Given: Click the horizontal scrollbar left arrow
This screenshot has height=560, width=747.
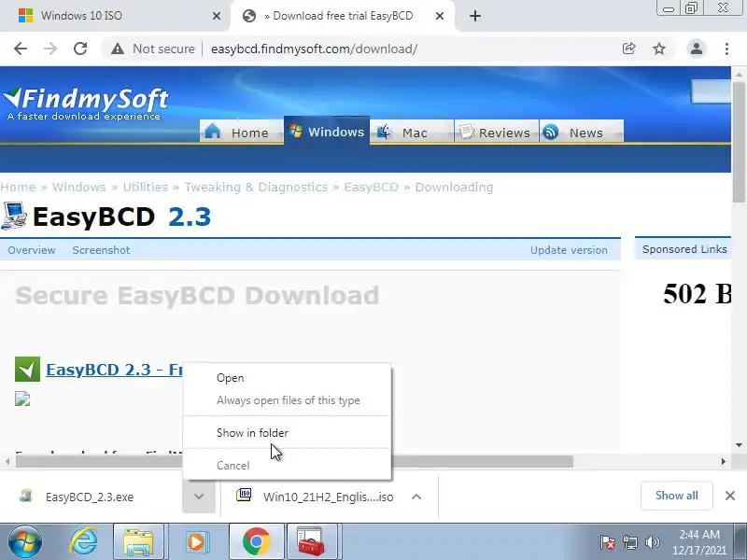Looking at the screenshot, I should click(7, 461).
